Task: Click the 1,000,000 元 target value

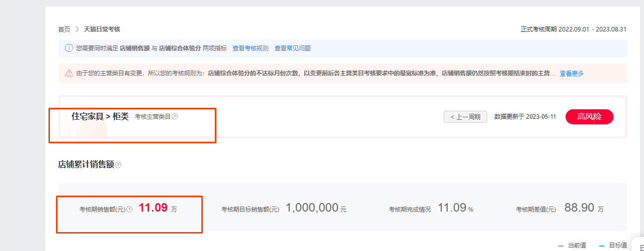Action: tap(316, 209)
